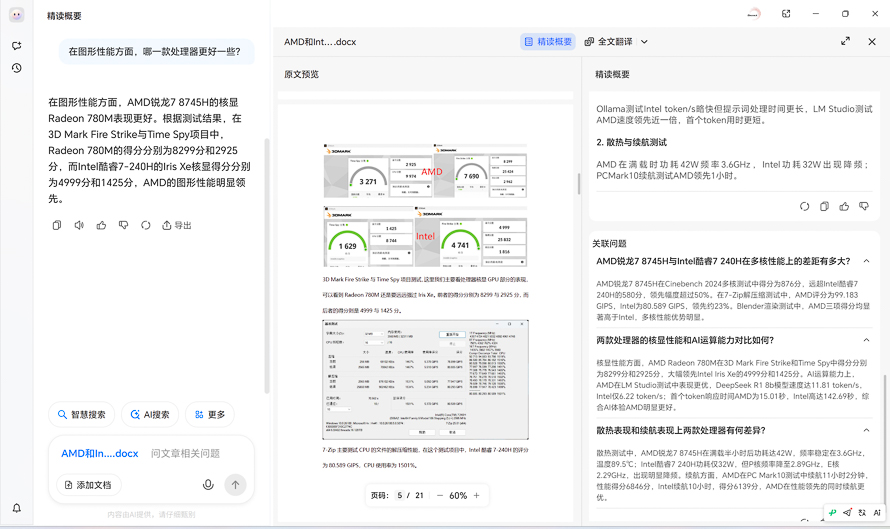Image resolution: width=890 pixels, height=529 pixels.
Task: Copy the chat answer text
Action: pos(57,225)
